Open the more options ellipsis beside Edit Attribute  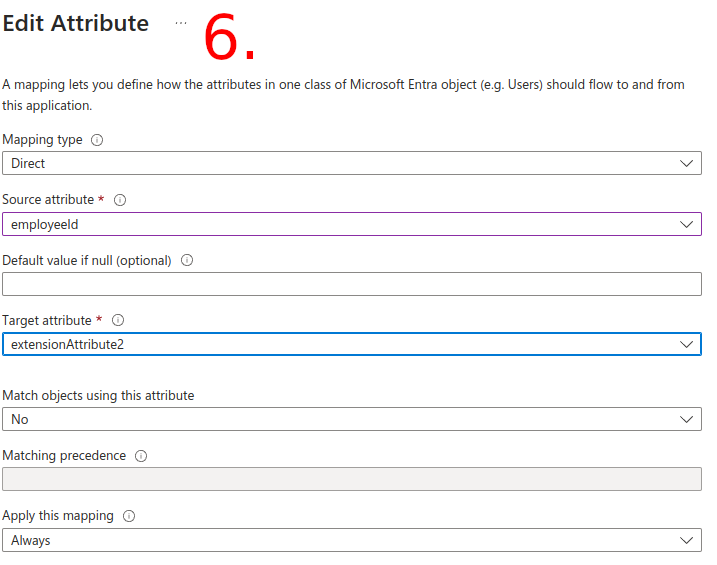(181, 23)
